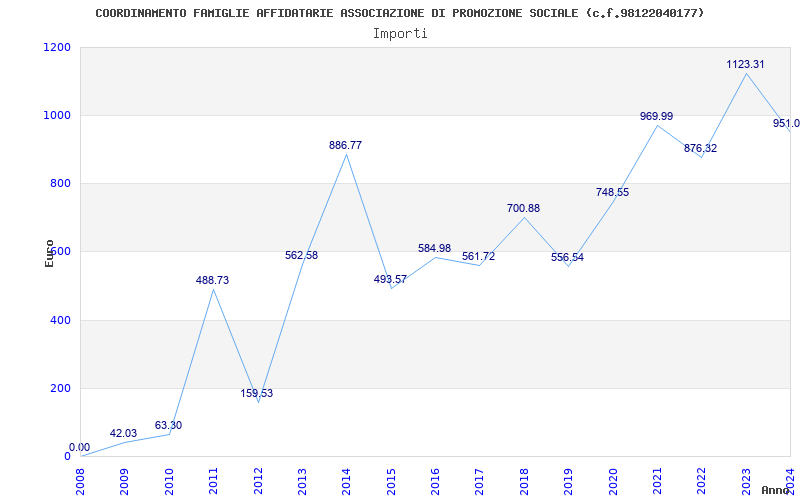The width and height of the screenshot is (800, 500).
Task: Click the 2009 year tick label
Action: click(x=124, y=482)
